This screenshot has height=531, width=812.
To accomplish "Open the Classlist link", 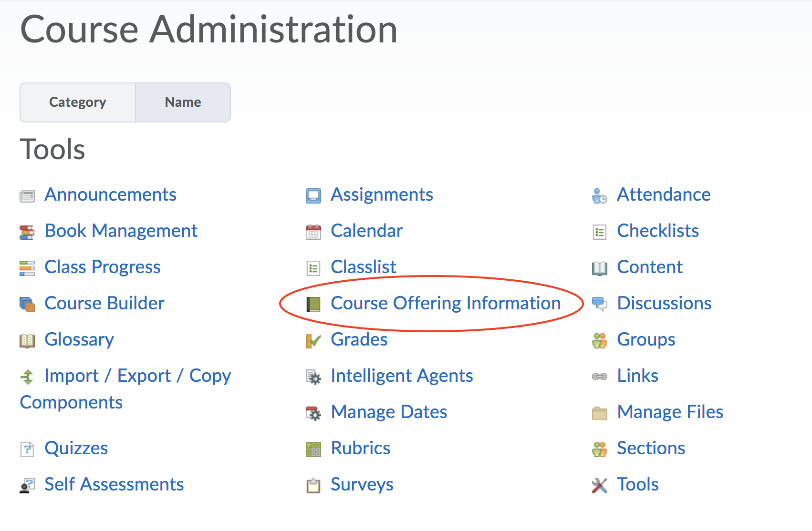I will tap(363, 267).
